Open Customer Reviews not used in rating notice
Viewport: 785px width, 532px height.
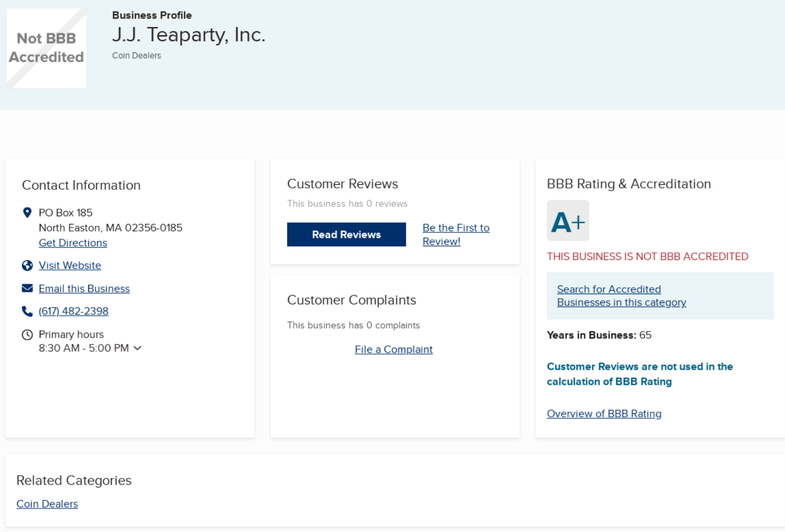(640, 374)
